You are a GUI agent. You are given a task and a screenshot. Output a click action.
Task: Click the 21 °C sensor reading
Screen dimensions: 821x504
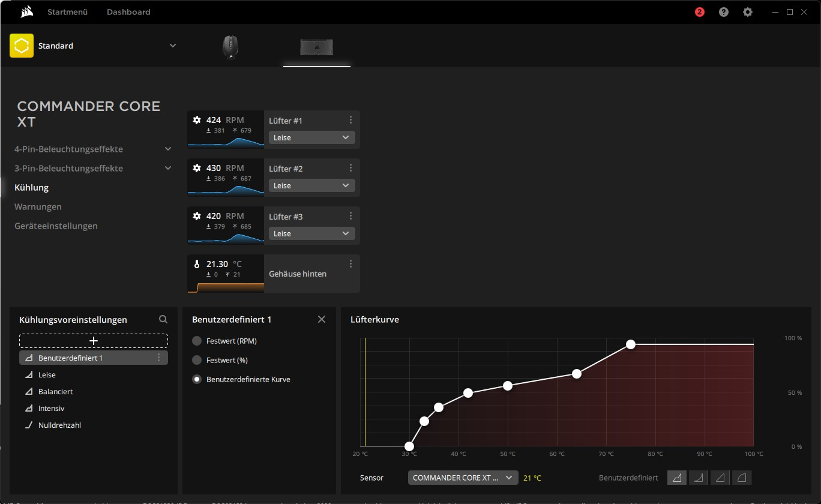(532, 478)
